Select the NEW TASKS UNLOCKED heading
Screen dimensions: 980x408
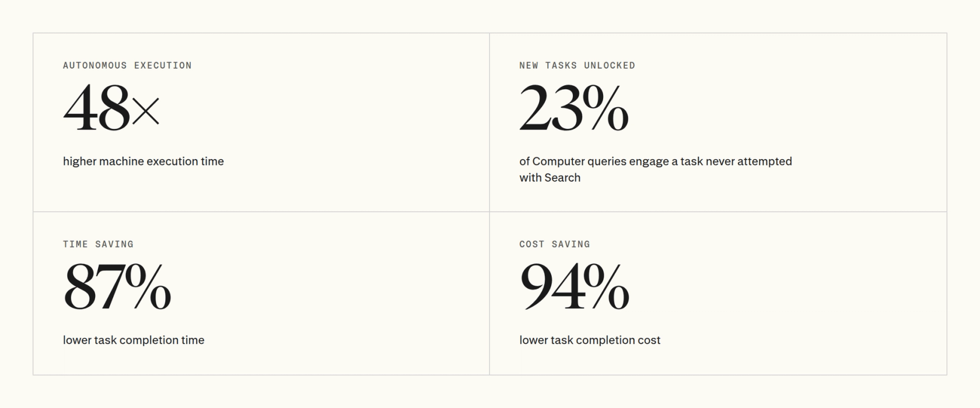(577, 65)
